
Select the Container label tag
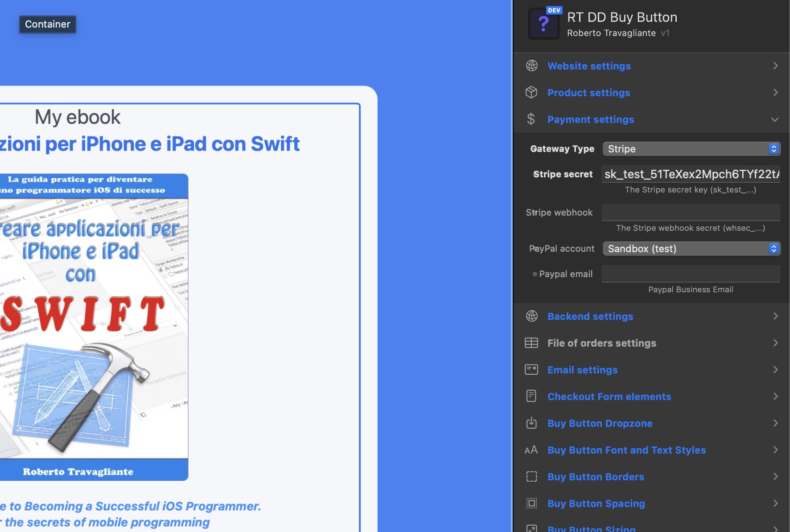point(48,25)
